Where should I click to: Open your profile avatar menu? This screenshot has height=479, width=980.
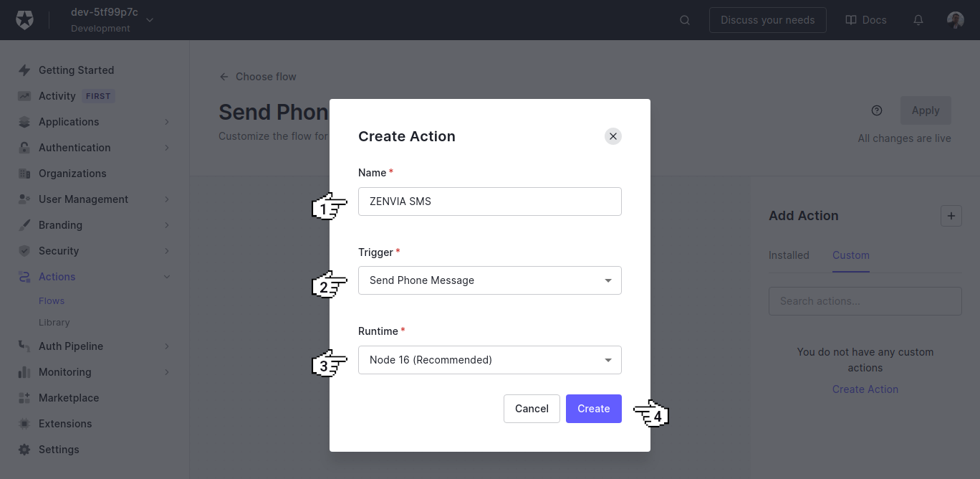(956, 19)
